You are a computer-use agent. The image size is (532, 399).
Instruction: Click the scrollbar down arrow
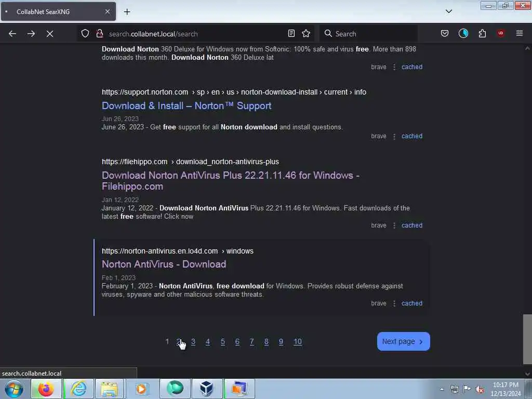point(527,374)
